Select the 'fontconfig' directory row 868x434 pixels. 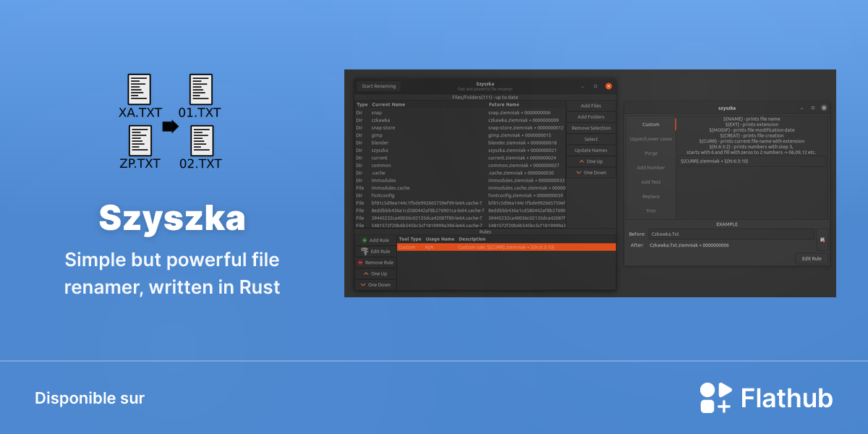pyautogui.click(x=460, y=195)
